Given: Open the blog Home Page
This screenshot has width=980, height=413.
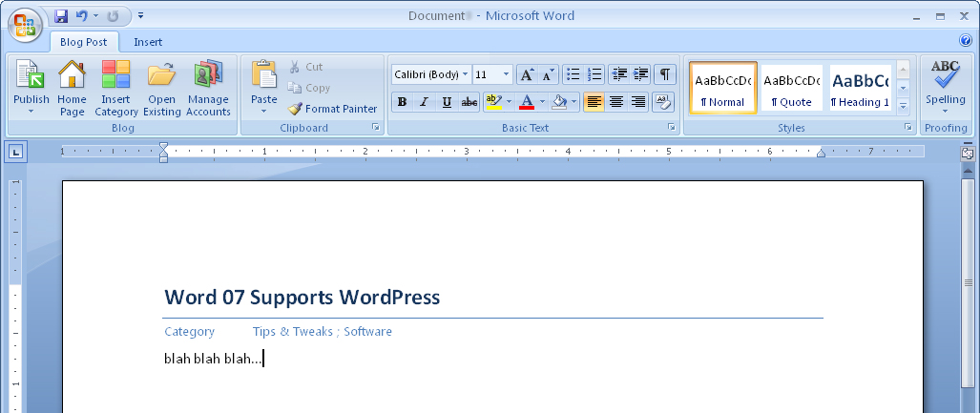Looking at the screenshot, I should click(72, 88).
